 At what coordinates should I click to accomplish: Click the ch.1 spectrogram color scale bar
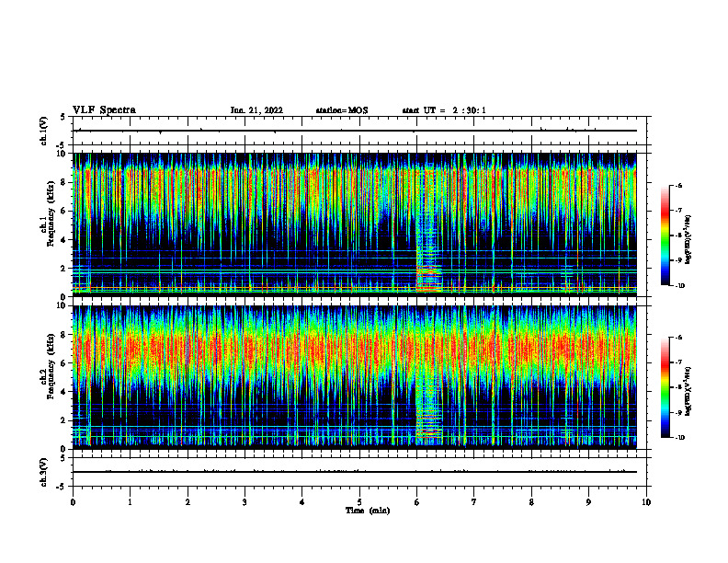click(665, 236)
